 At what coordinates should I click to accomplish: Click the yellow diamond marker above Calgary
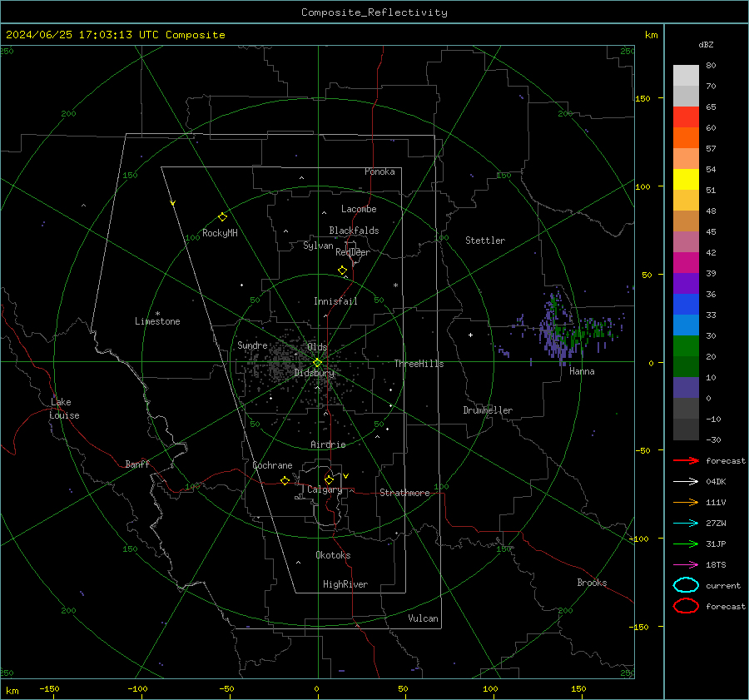point(329,479)
